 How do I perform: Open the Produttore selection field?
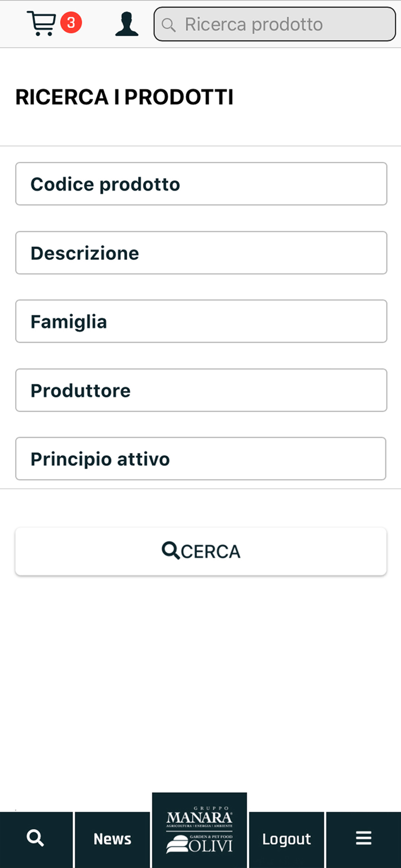(x=201, y=390)
